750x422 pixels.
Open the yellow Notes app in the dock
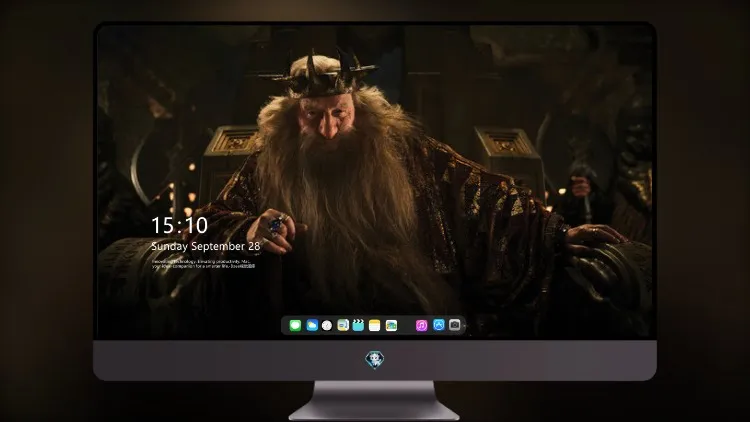coord(375,326)
